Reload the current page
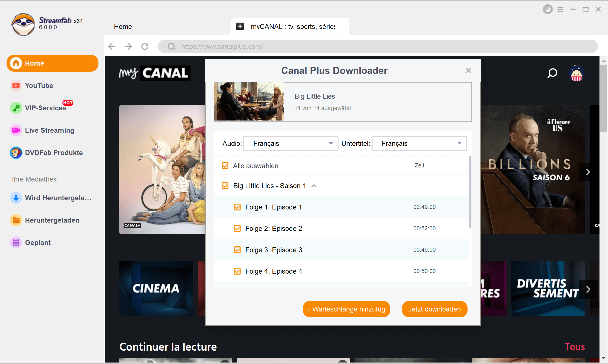The image size is (608, 364). [145, 46]
